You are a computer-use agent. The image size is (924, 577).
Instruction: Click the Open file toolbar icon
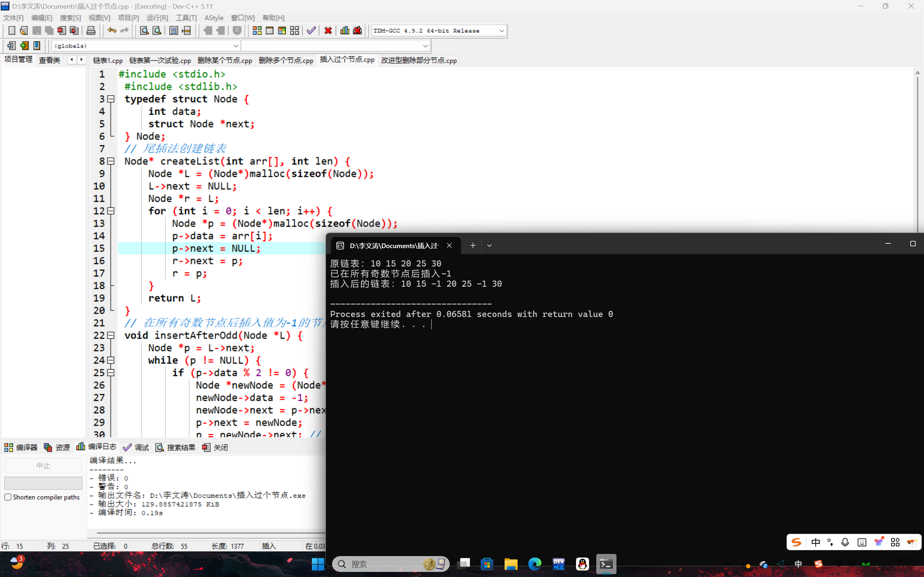click(x=24, y=31)
